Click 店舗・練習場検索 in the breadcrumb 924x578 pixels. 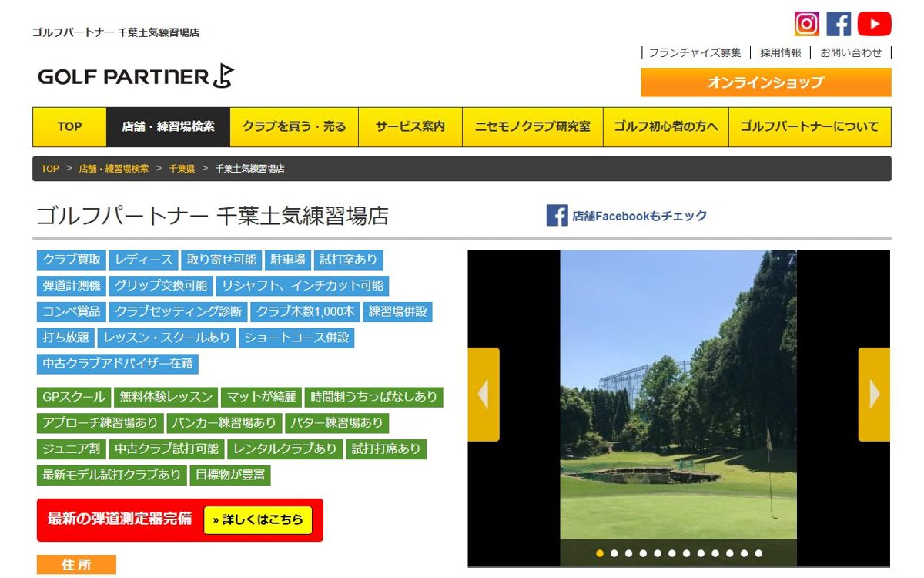[114, 169]
